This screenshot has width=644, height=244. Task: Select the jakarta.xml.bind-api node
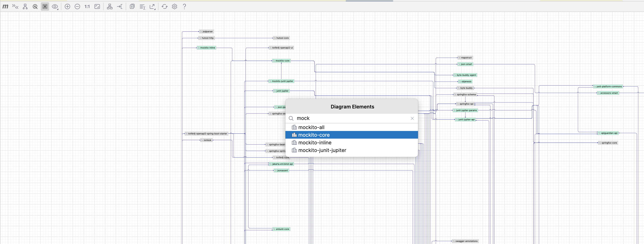pyautogui.click(x=281, y=164)
